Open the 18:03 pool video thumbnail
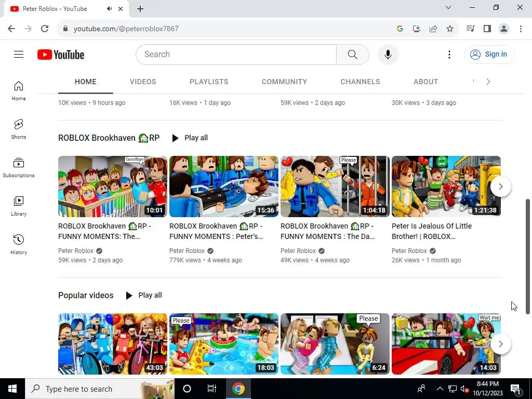The height and width of the screenshot is (399, 532). point(224,344)
